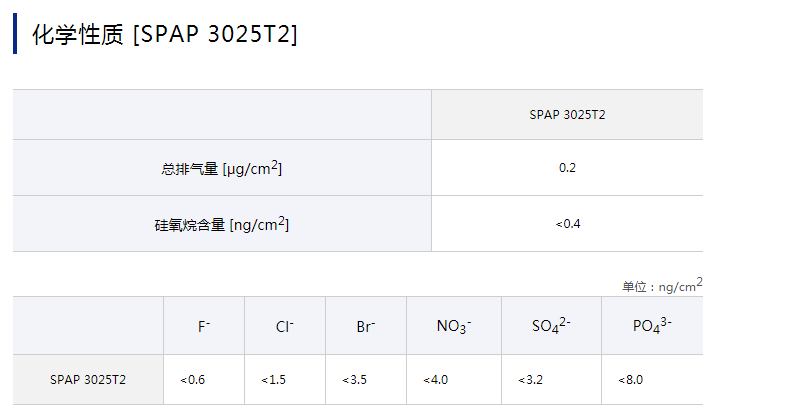Click the <0.6 fluoride value cell
The height and width of the screenshot is (411, 804).
pos(193,380)
